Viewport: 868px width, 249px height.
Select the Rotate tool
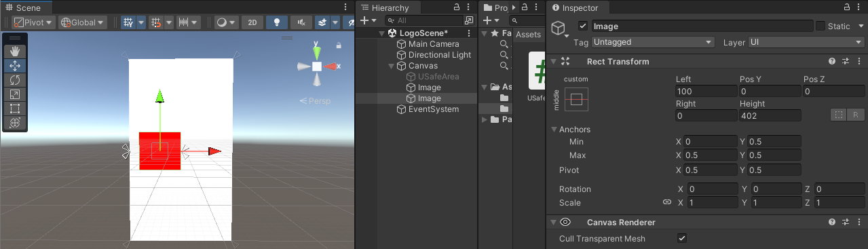pos(15,80)
